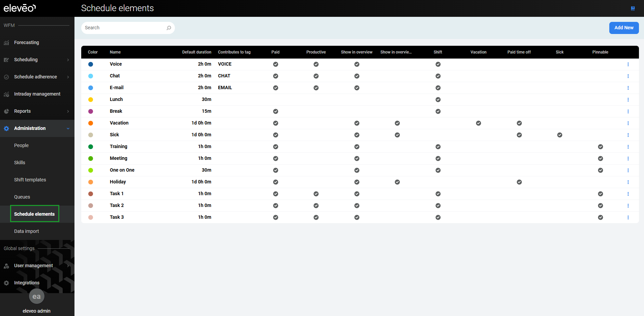Open the three-dot menu for Task 1 row
The width and height of the screenshot is (644, 316).
[628, 194]
